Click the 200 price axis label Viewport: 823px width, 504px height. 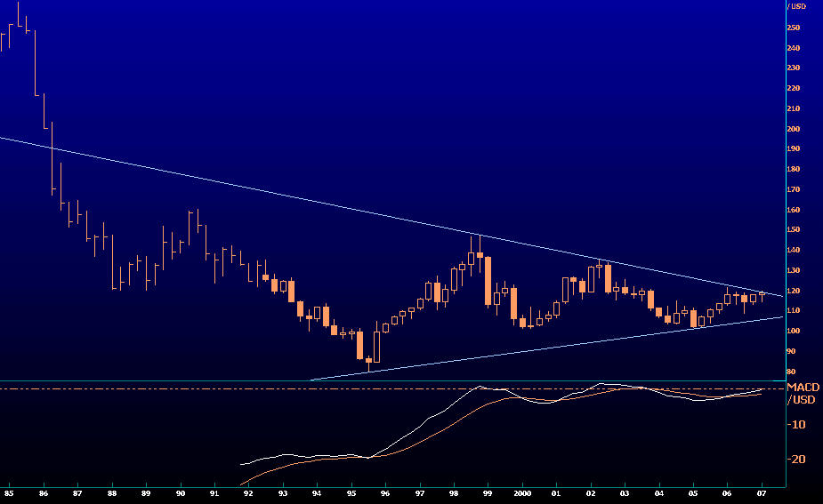click(794, 129)
